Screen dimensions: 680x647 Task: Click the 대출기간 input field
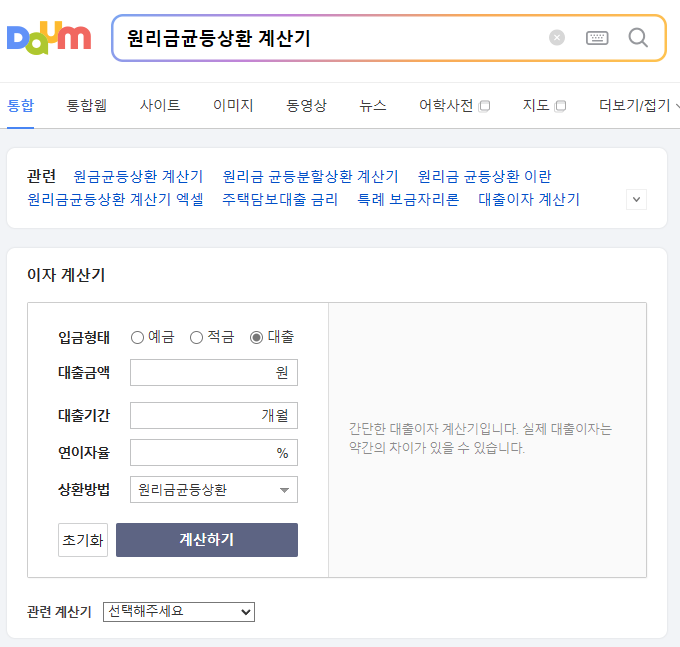pyautogui.click(x=214, y=415)
